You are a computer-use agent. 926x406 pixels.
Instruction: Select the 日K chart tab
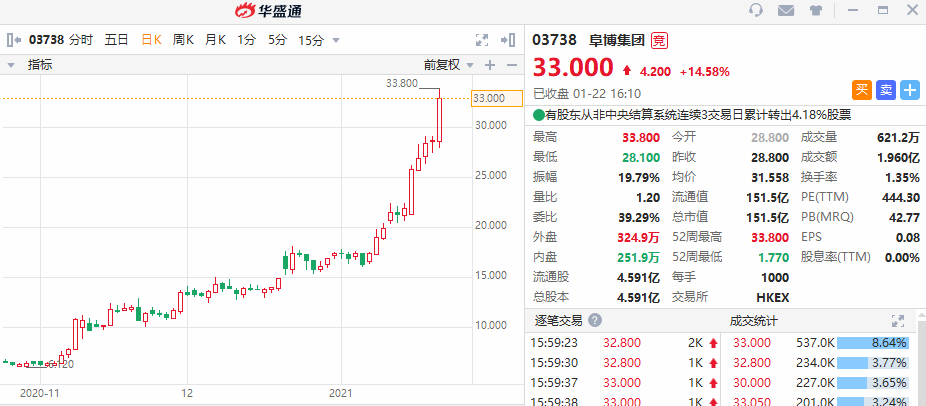coord(151,40)
